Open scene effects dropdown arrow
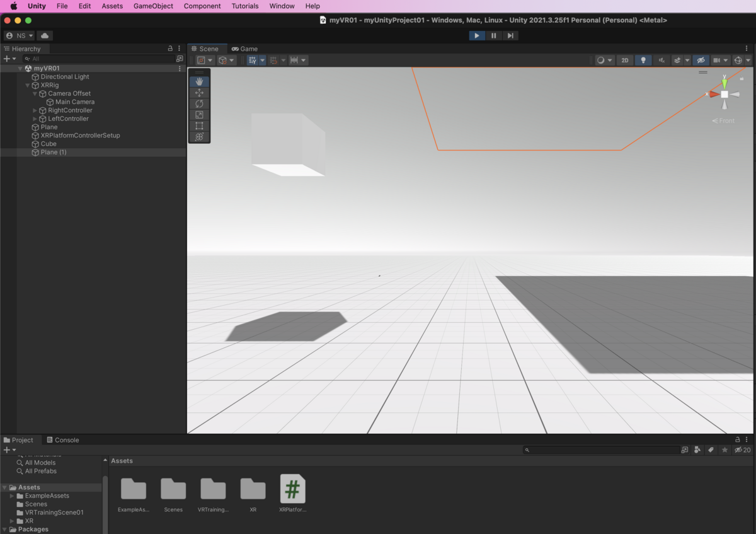 [x=687, y=61]
